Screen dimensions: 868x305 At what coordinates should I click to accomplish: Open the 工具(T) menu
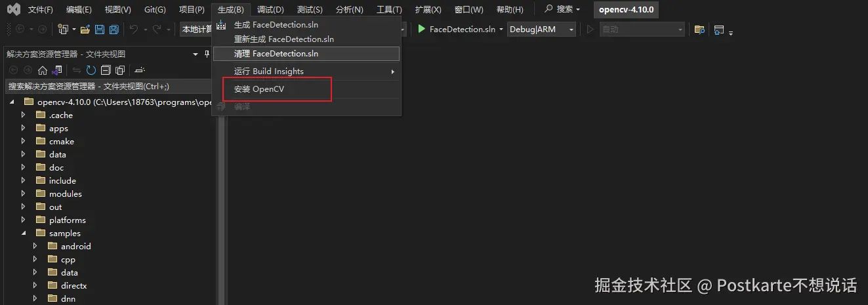(389, 10)
